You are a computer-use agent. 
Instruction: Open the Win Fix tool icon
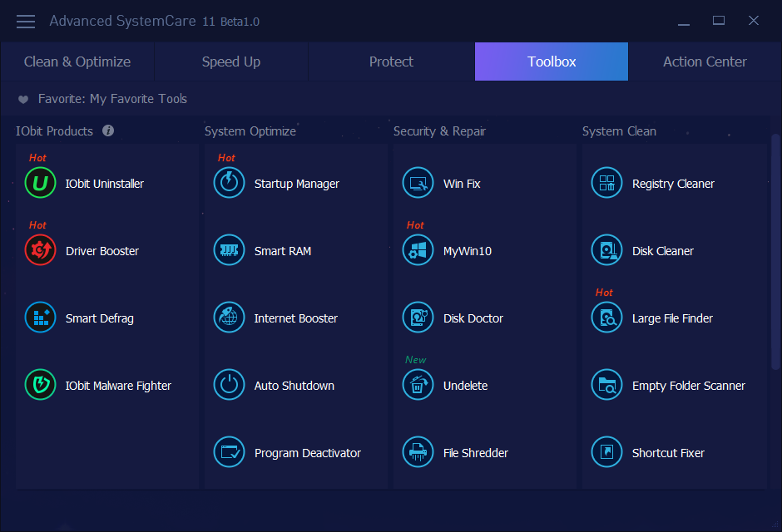click(x=418, y=184)
